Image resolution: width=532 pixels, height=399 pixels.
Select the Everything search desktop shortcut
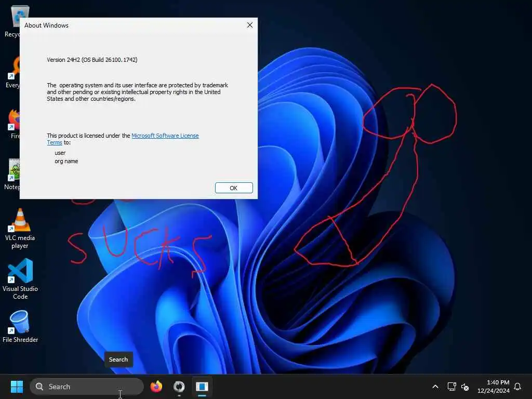pos(12,72)
